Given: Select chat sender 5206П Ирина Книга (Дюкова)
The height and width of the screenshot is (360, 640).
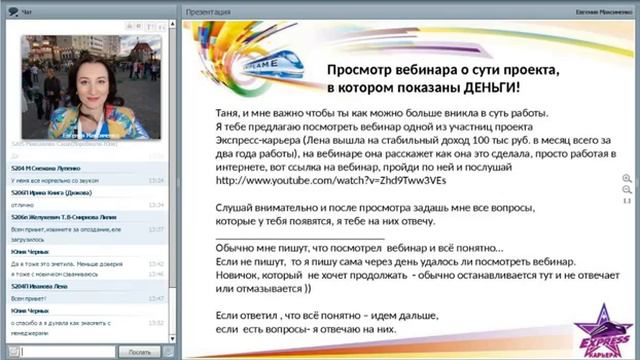Looking at the screenshot, I should click(51, 193).
